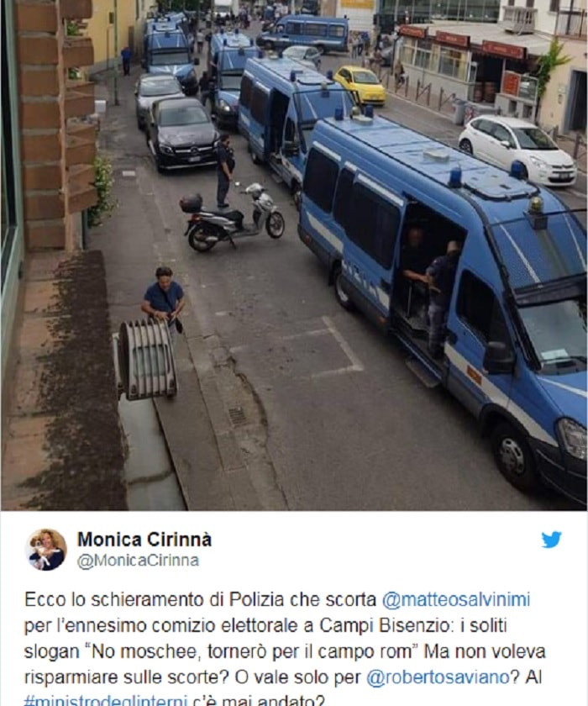Open the #ministrodeglinterni hashtag

click(x=106, y=701)
